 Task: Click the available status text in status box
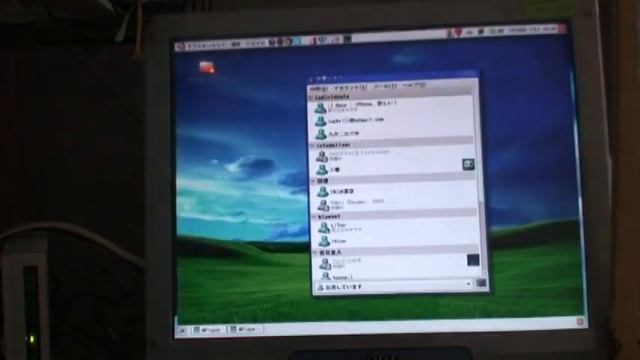coord(344,287)
